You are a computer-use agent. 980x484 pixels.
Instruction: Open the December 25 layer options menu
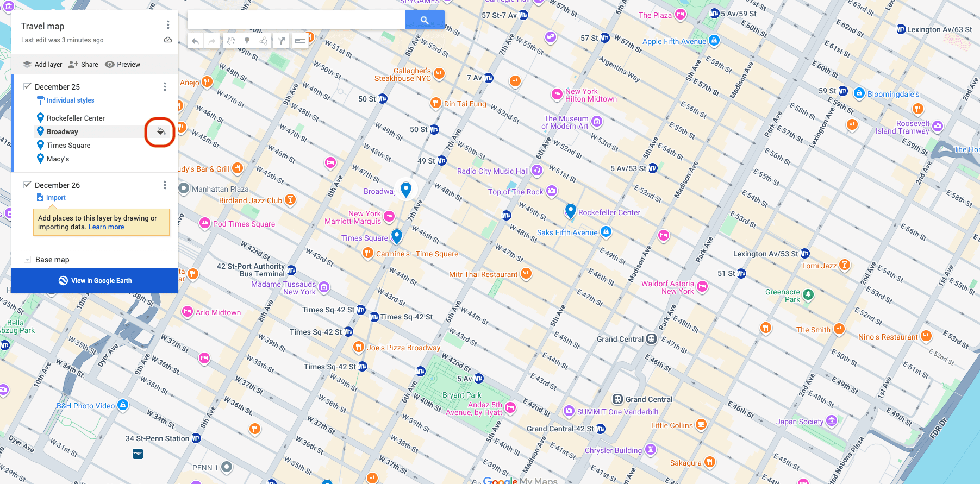click(165, 87)
